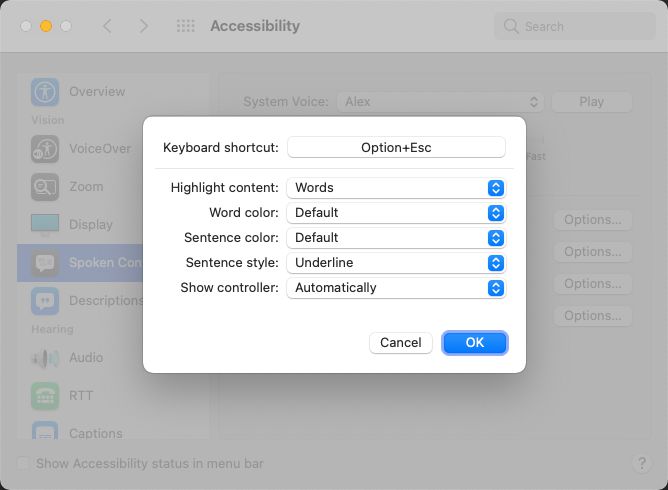
Task: Select the VoiceOver sidebar icon
Action: 45,149
